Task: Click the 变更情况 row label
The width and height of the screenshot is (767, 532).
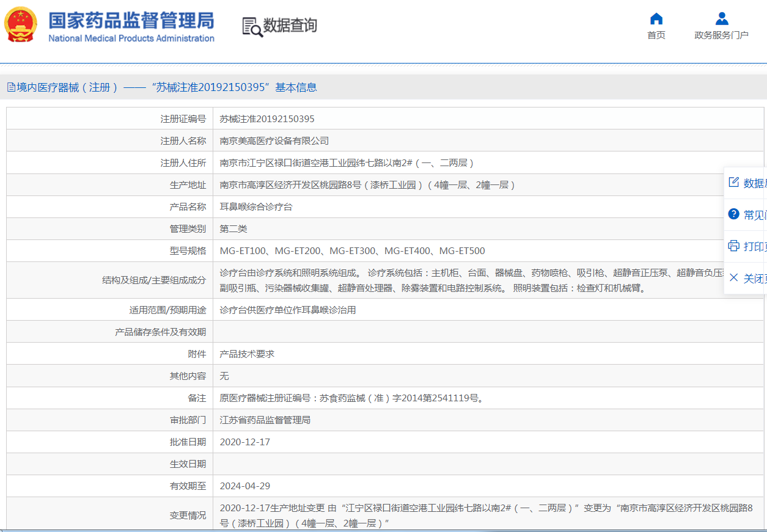Action: point(188,516)
